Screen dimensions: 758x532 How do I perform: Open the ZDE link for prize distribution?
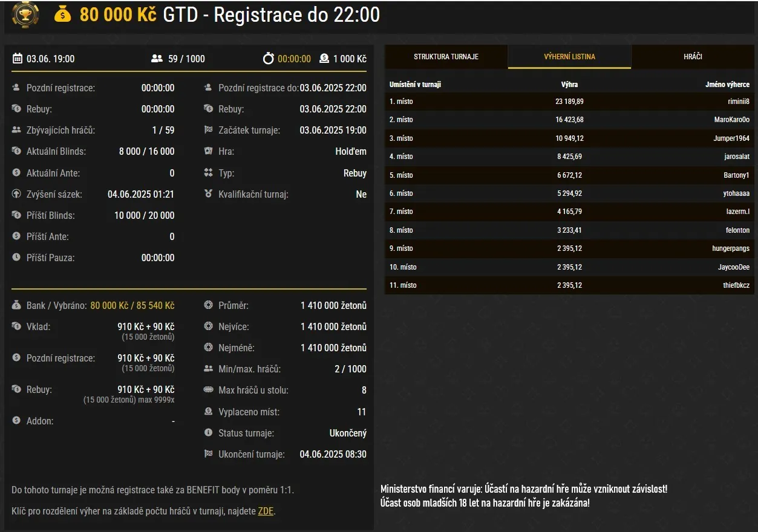coord(266,511)
